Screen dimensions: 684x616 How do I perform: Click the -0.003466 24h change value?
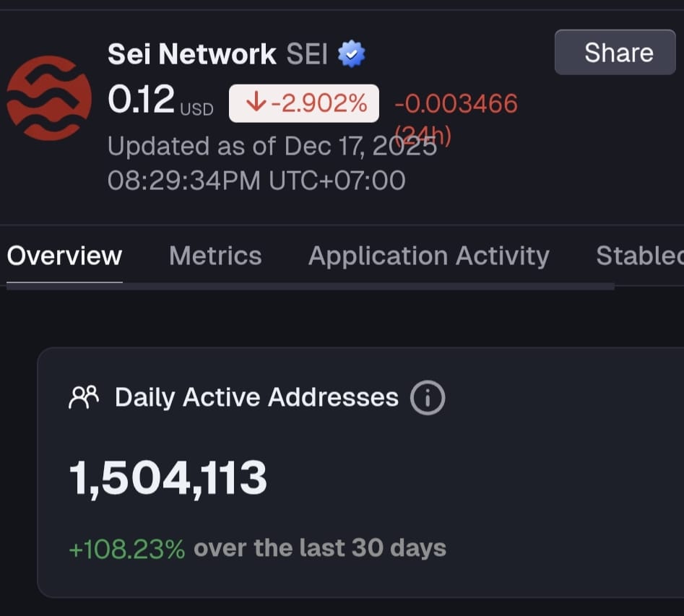click(456, 104)
